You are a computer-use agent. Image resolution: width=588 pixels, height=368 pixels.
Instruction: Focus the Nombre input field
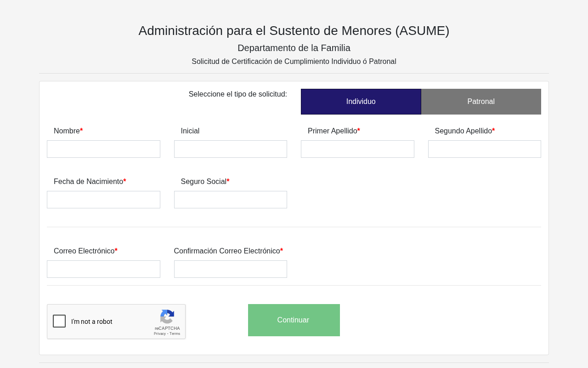103,149
